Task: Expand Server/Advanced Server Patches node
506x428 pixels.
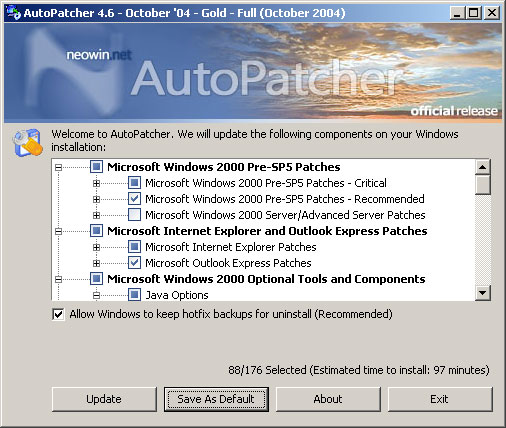Action: (x=96, y=215)
